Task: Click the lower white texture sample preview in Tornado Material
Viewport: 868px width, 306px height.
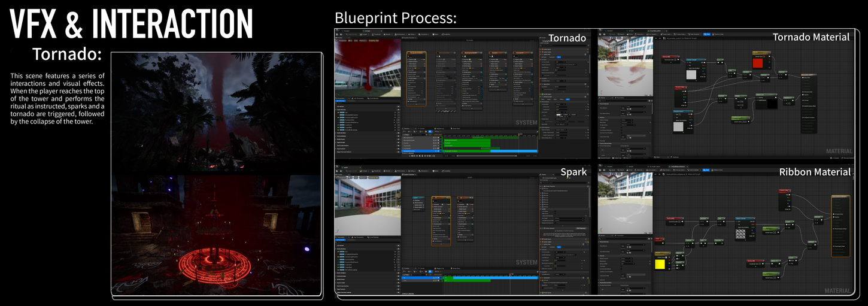Action: coord(679,127)
